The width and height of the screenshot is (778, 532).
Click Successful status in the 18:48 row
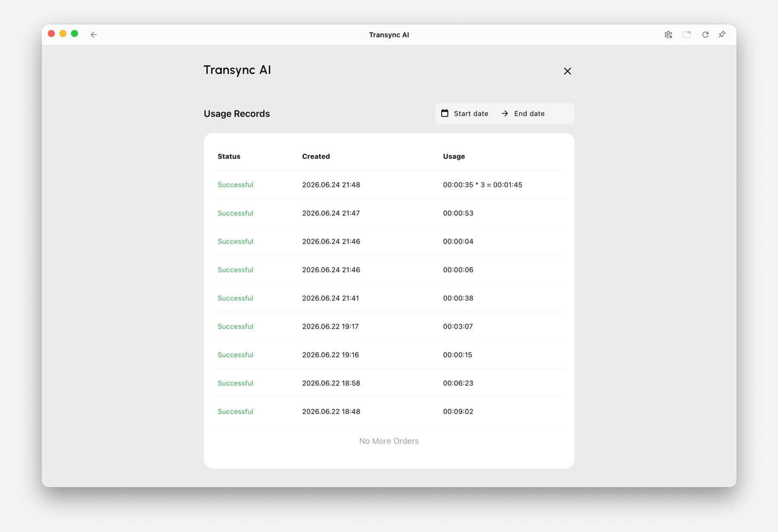[235, 412]
